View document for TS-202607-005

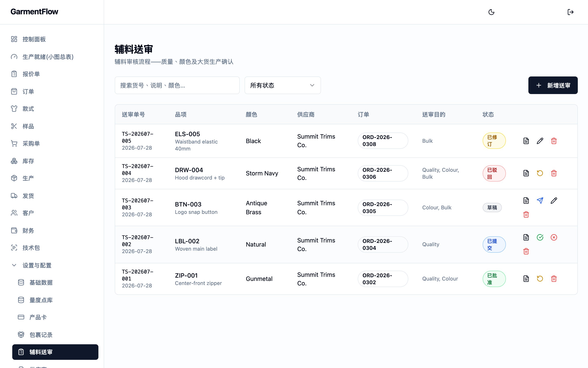pyautogui.click(x=526, y=141)
